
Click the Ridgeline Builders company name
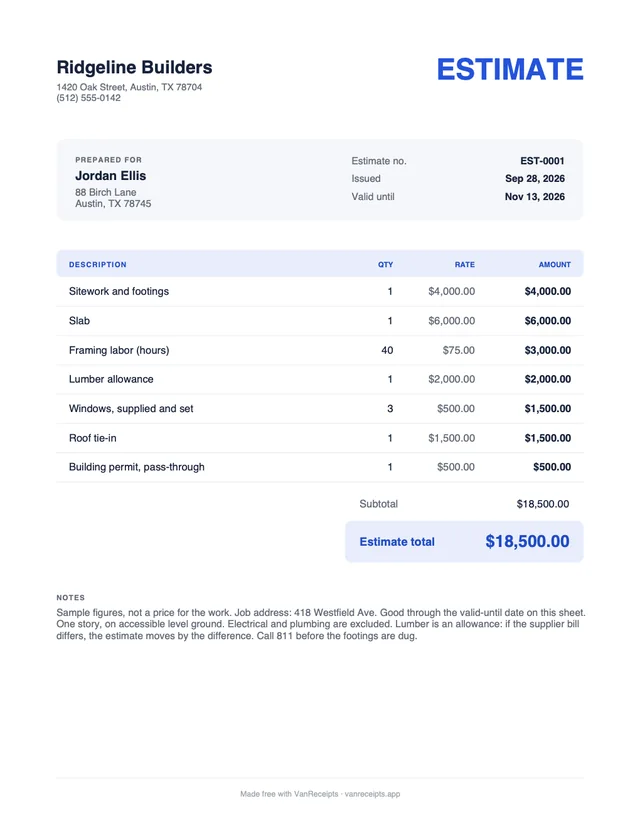pos(134,68)
